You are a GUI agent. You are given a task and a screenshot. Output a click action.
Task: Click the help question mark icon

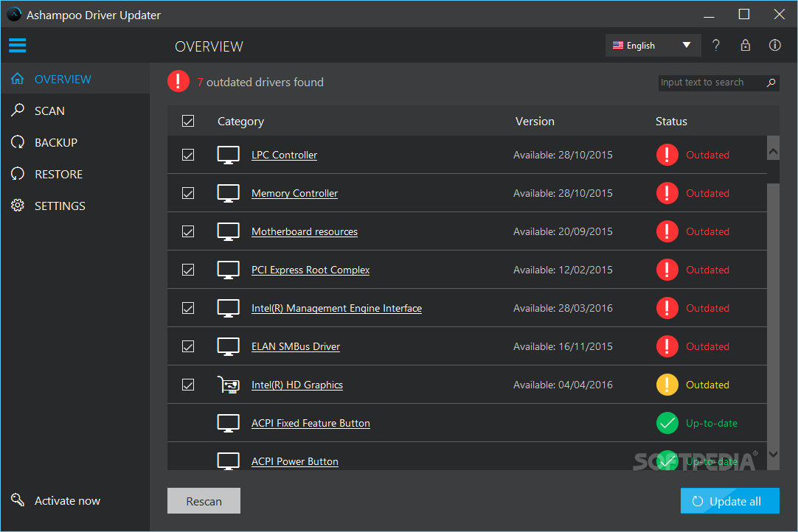tap(715, 45)
